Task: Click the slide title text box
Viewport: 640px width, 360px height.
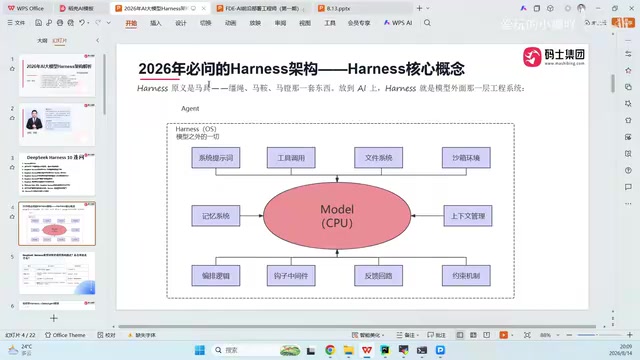Action: tap(301, 69)
